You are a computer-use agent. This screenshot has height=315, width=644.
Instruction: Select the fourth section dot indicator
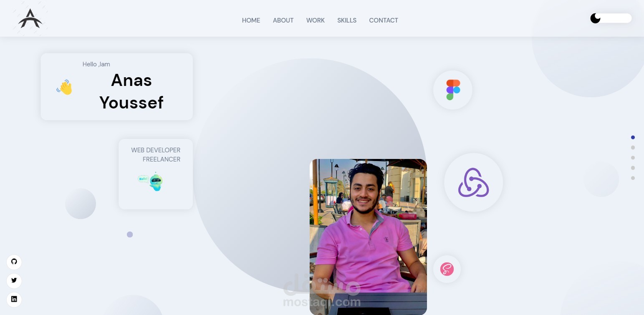[633, 168]
